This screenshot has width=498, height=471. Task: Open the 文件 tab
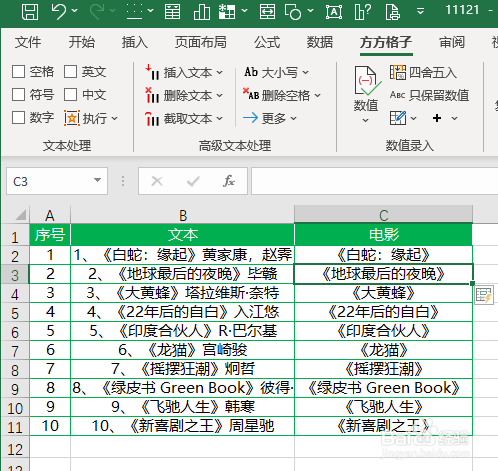[x=28, y=42]
